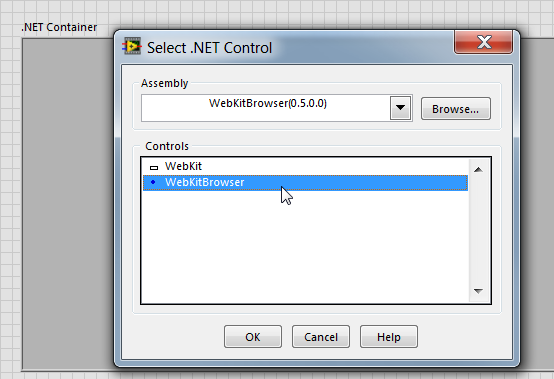Collapse the WebKit namespace minus icon
The width and height of the screenshot is (554, 379).
click(x=154, y=168)
